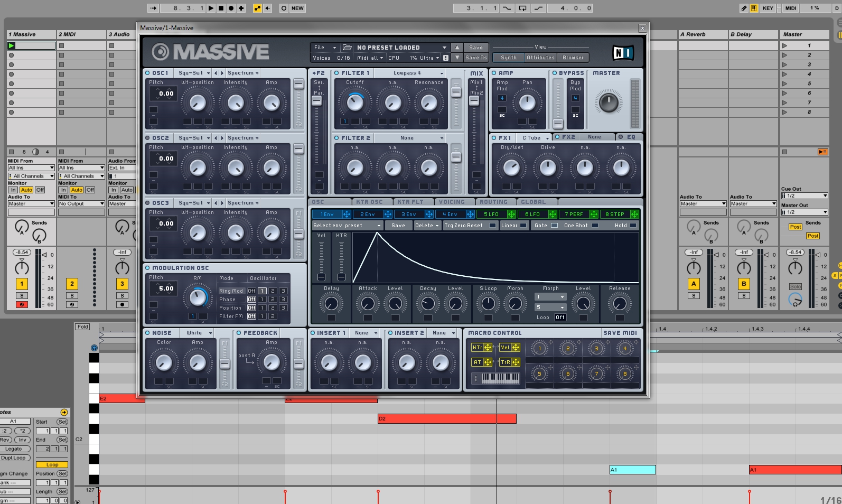842x504 pixels.
Task: Click the Stop button in Live transport
Action: point(221,8)
